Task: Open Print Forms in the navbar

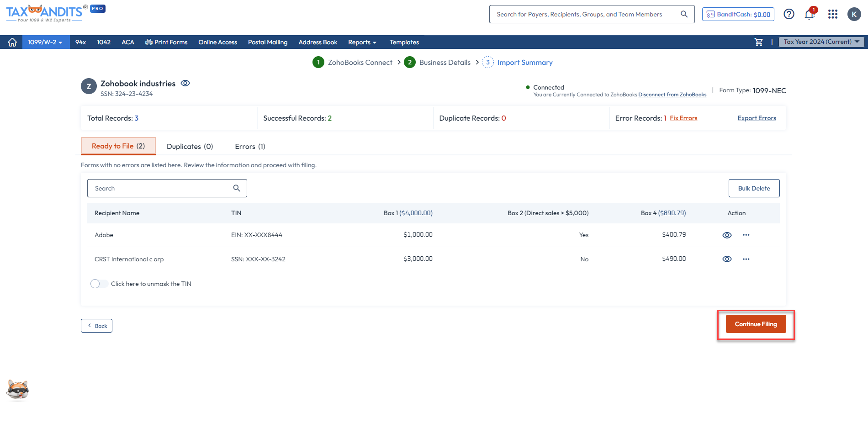Action: [x=166, y=42]
